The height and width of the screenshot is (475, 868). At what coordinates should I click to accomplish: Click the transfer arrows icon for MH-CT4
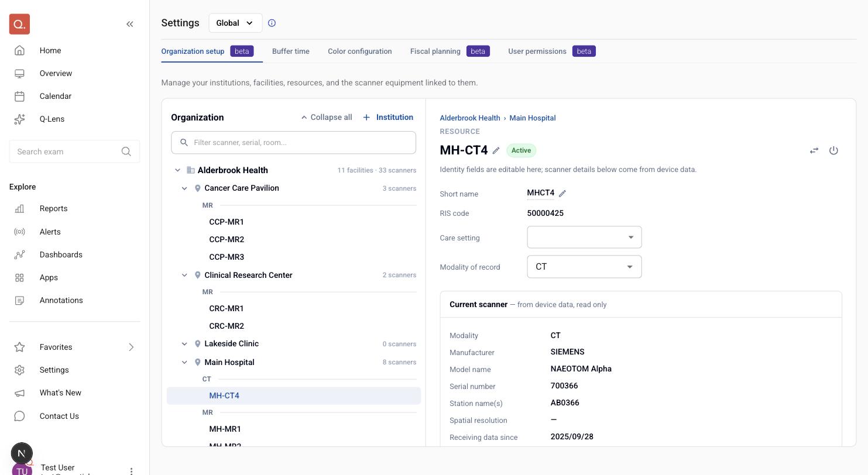(x=814, y=150)
